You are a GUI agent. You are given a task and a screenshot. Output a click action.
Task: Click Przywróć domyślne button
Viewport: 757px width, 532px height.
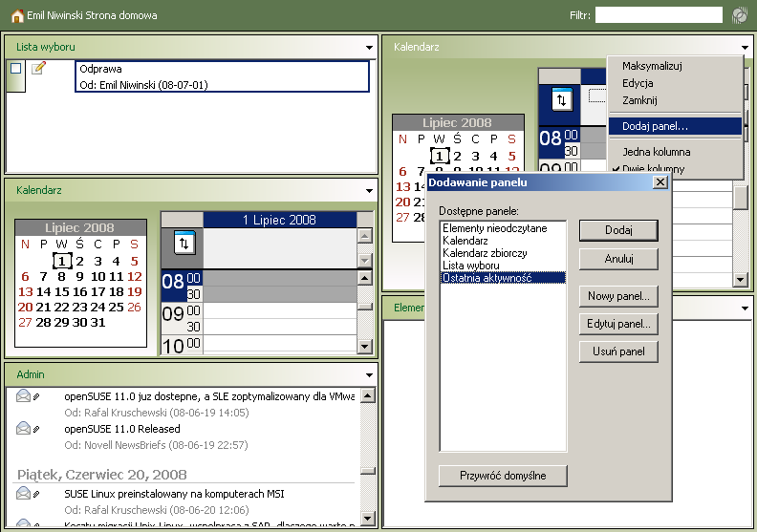[x=503, y=476]
